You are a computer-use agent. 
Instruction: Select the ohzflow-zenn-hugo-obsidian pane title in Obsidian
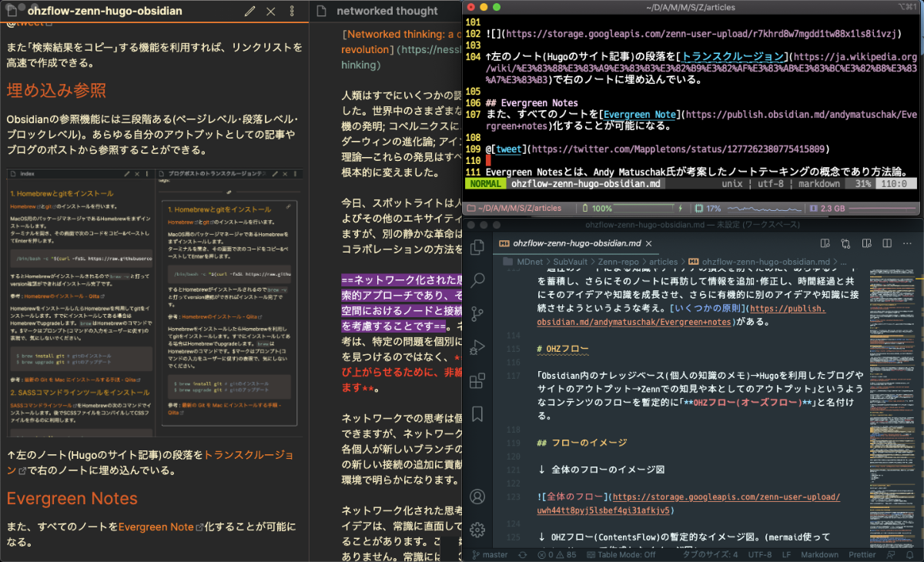click(x=105, y=12)
